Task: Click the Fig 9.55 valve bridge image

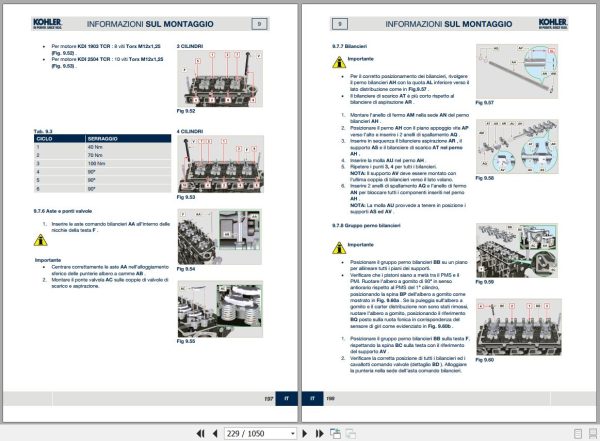Action: (x=220, y=309)
